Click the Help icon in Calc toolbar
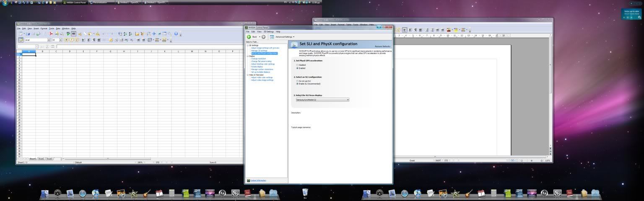Image resolution: width=644 pixels, height=201 pixels. [x=176, y=34]
